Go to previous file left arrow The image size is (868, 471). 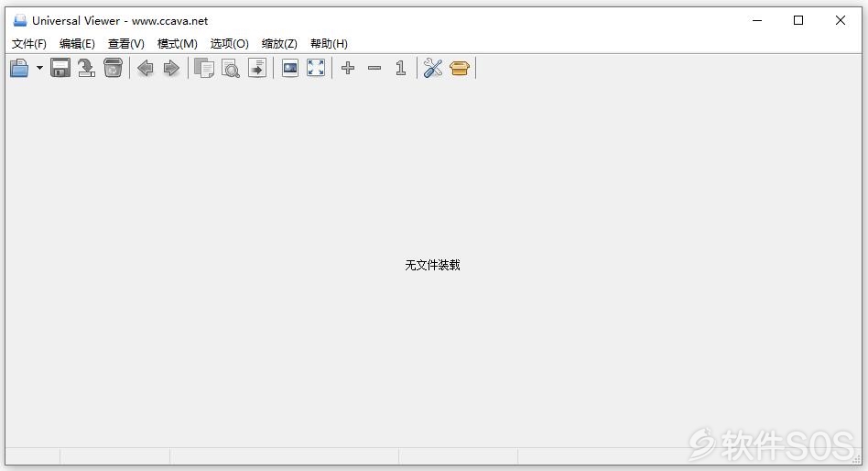pos(145,68)
